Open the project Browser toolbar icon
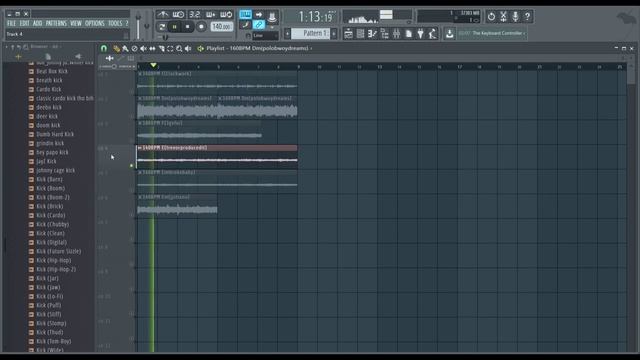The width and height of the screenshot is (640, 360). coord(384,33)
